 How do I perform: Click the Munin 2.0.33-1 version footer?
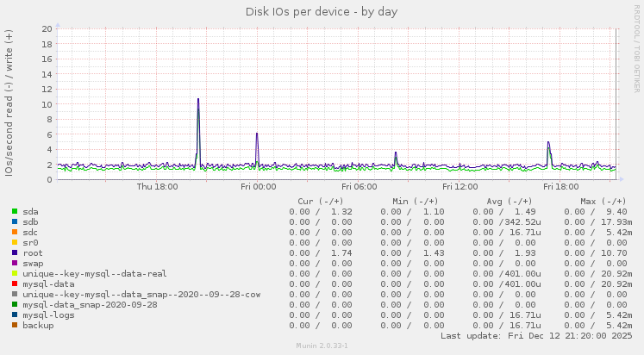[322, 346]
